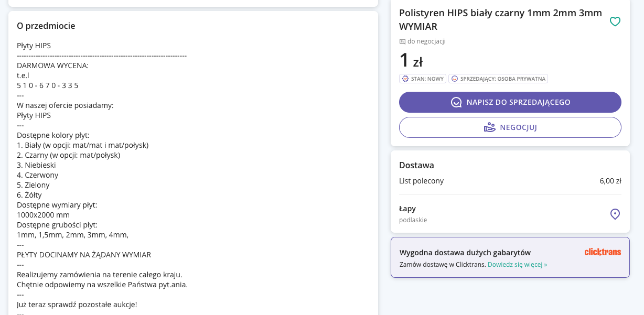Click the handshake icon in Negocjuj button
Viewport: 644px width, 315px height.
(489, 127)
